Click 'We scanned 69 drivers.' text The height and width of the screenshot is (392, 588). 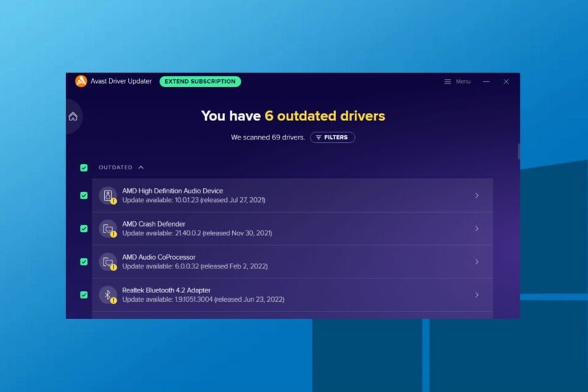[267, 138]
